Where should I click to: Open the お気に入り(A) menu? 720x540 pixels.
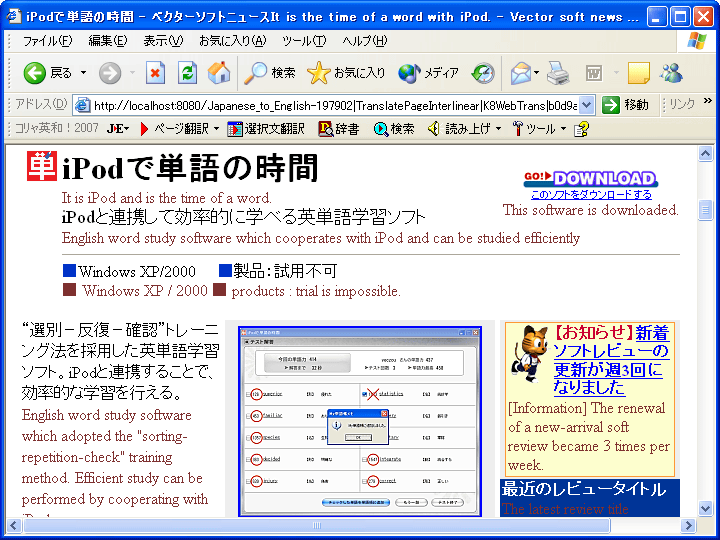[x=232, y=41]
